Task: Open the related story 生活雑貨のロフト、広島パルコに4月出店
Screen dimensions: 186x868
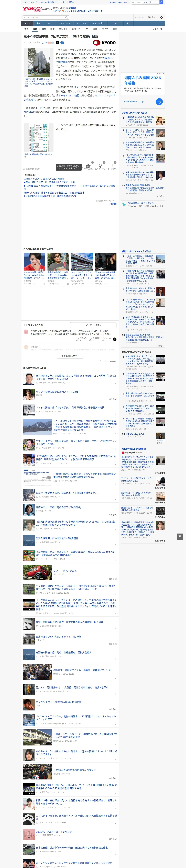Action: click(x=44, y=179)
